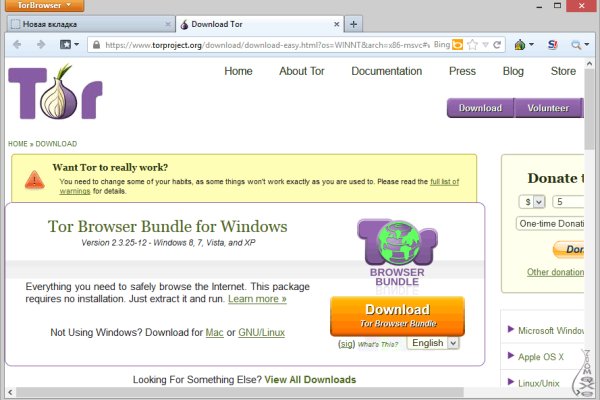Click the Tor Browser Bundle globe logo
Screen dimensions: 600x400
click(x=397, y=250)
